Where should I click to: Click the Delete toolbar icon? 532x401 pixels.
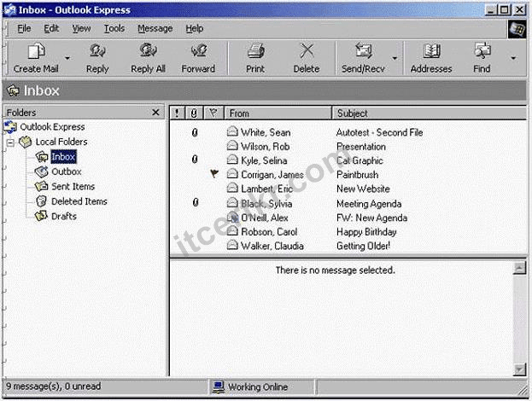click(307, 51)
